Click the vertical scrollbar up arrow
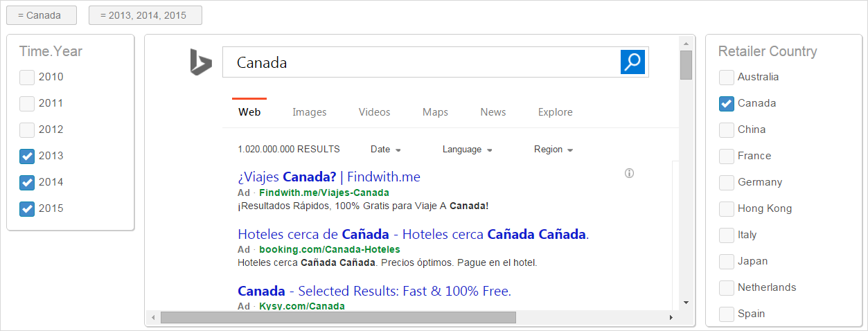 click(686, 43)
